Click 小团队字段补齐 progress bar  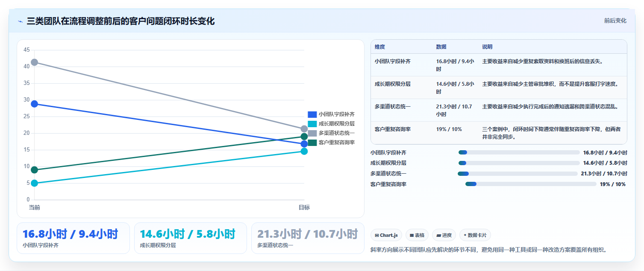point(519,152)
